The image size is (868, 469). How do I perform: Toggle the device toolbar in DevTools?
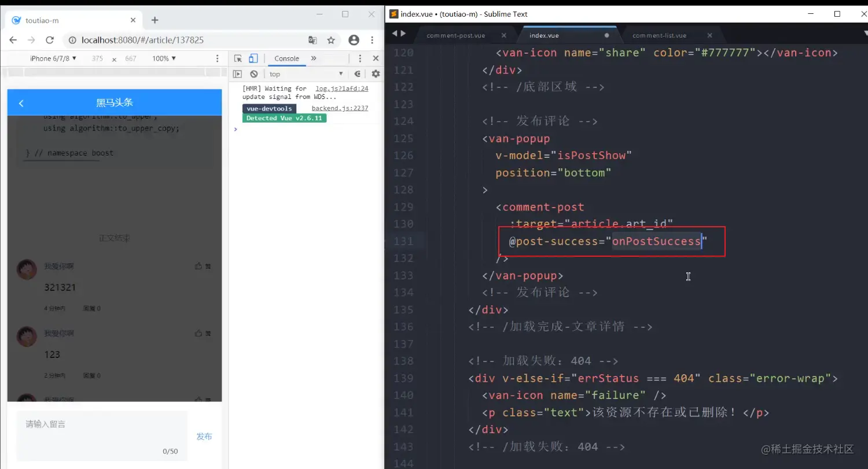tap(253, 58)
